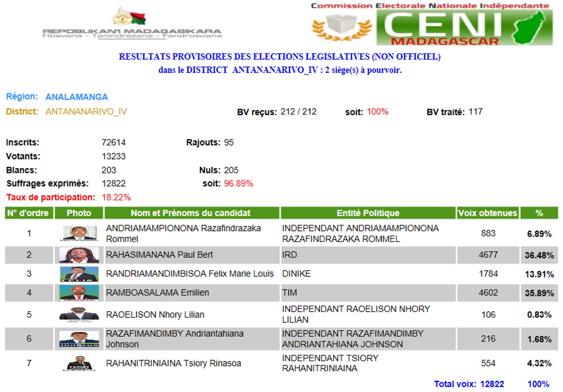
Task: Select the ANALAMANGA region name
Action: pyautogui.click(x=76, y=97)
